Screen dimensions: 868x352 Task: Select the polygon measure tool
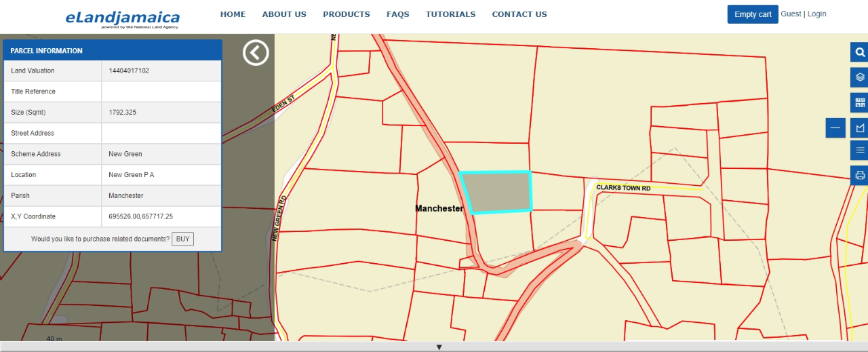(x=859, y=128)
